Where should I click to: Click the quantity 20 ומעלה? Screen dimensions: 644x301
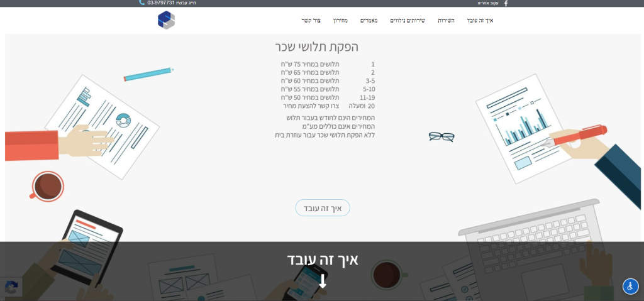point(362,106)
